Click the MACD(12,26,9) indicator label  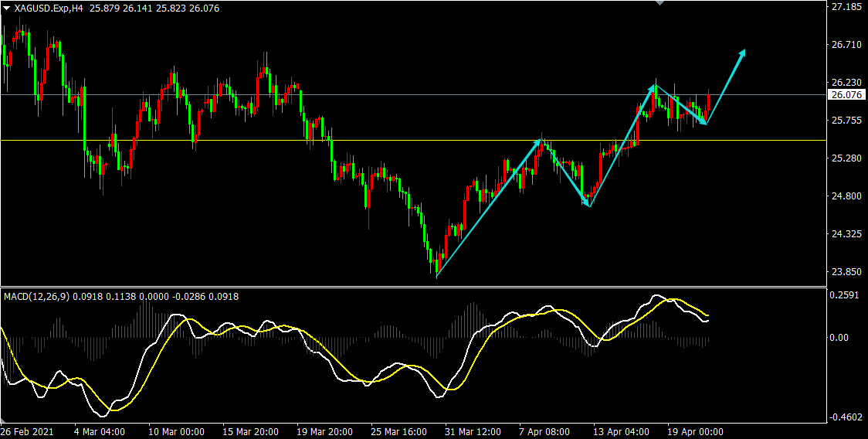click(x=36, y=296)
